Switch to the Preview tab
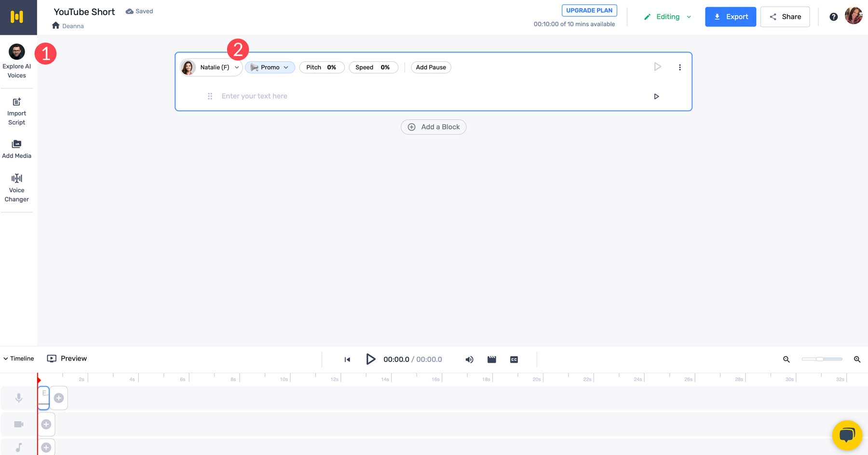The image size is (868, 455). tap(67, 358)
